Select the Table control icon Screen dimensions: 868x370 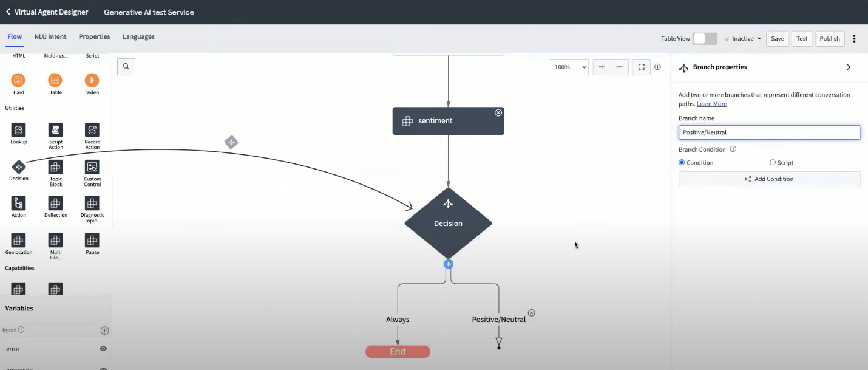click(x=55, y=80)
